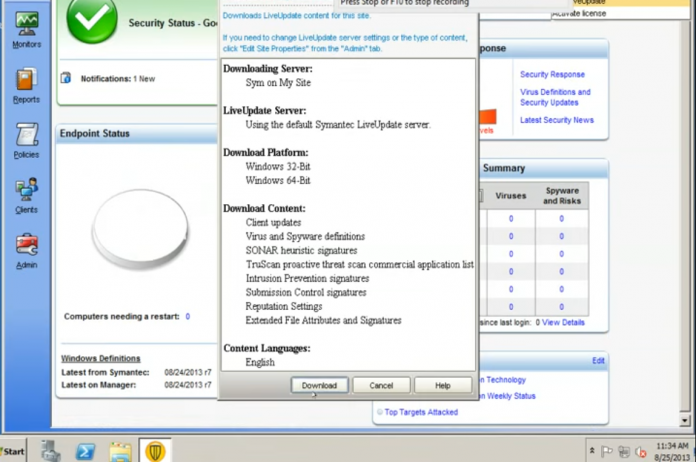This screenshot has height=462, width=696.
Task: Click the Edit link in bottom panel
Action: click(598, 360)
